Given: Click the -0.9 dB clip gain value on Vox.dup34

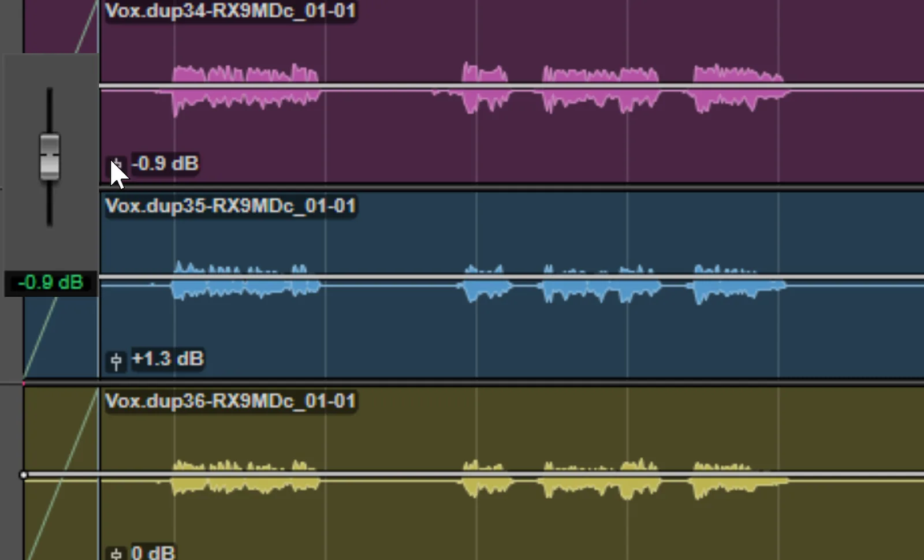Looking at the screenshot, I should (165, 163).
